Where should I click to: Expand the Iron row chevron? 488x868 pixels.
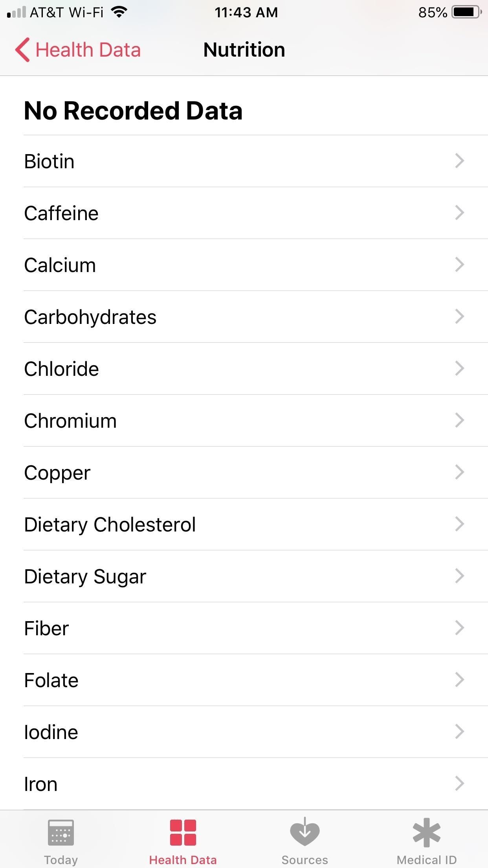[x=459, y=783]
